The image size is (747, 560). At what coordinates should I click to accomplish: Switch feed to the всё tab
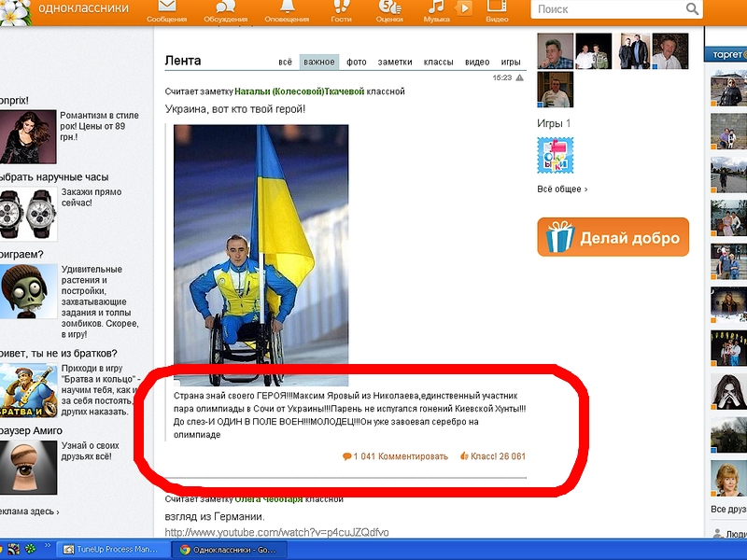tap(286, 63)
